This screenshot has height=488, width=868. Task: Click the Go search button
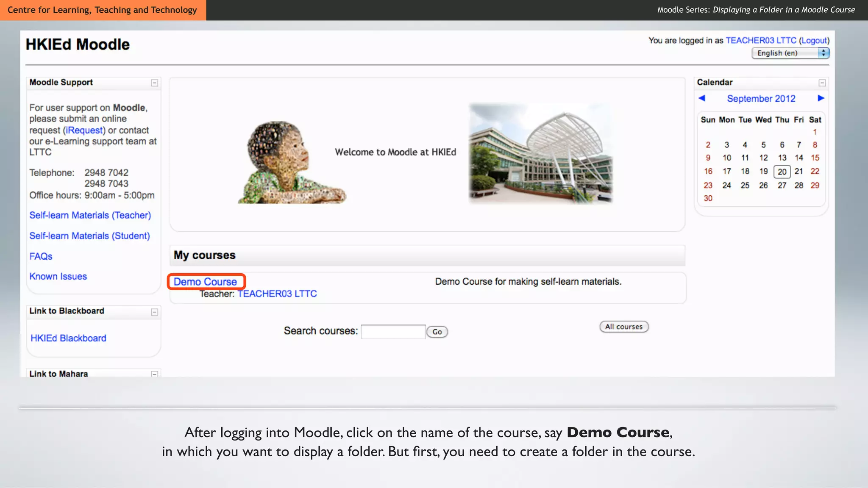[437, 332]
